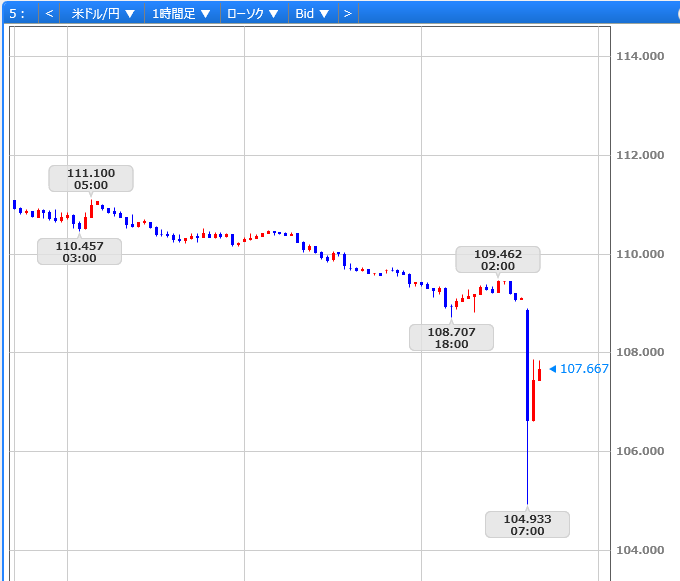
Task: Click the 114.000 price axis label
Action: [640, 56]
